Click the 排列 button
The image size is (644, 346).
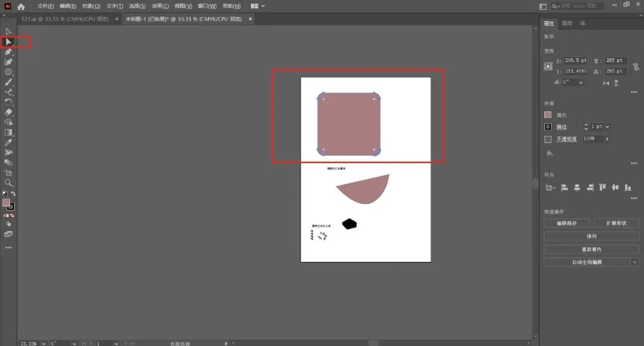click(592, 236)
